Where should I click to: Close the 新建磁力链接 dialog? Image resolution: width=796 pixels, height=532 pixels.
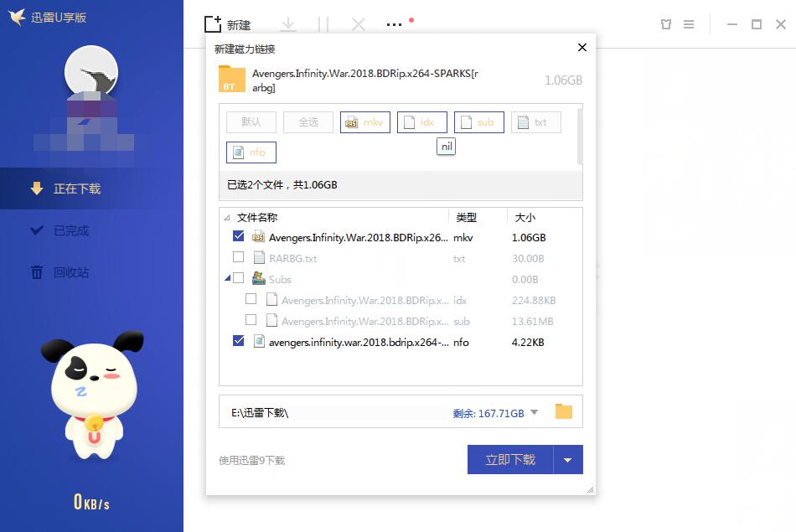(582, 47)
